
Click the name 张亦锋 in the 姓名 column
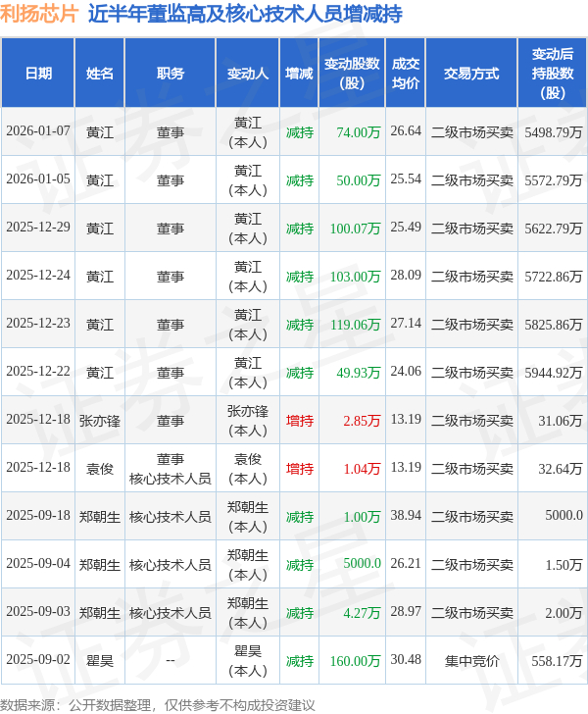[100, 421]
